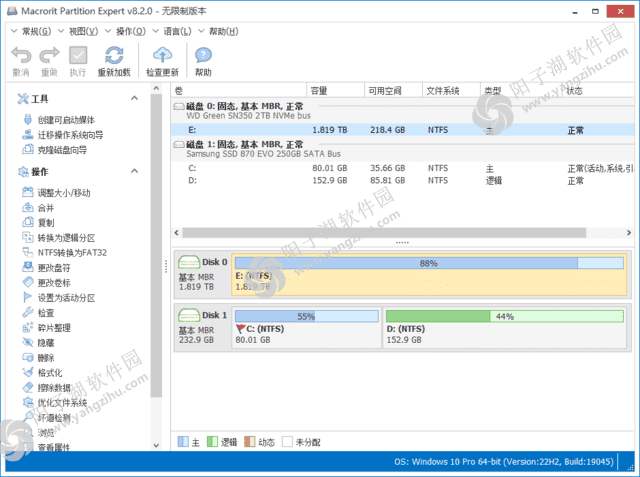Select the 合并 merge operation
This screenshot has height=477, width=640.
[45, 208]
